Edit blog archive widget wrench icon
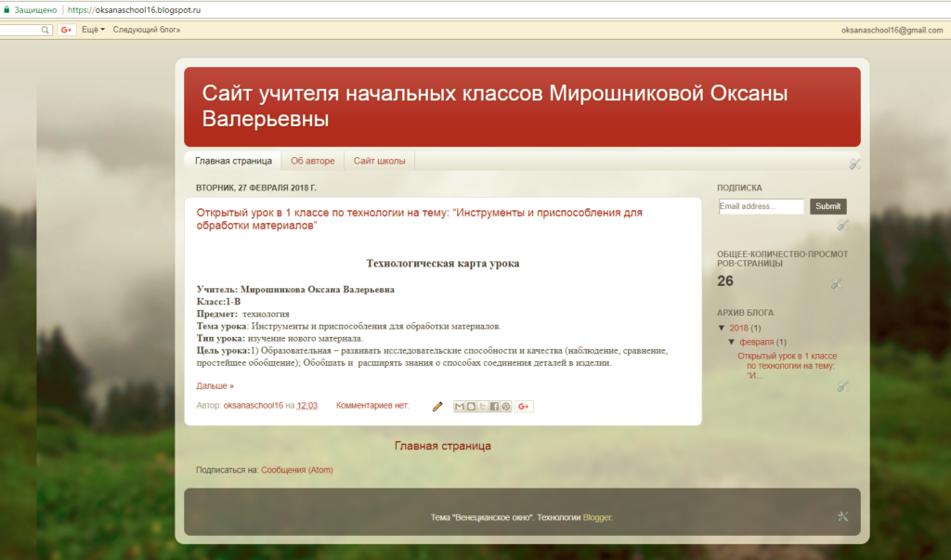951x560 pixels. click(x=843, y=386)
